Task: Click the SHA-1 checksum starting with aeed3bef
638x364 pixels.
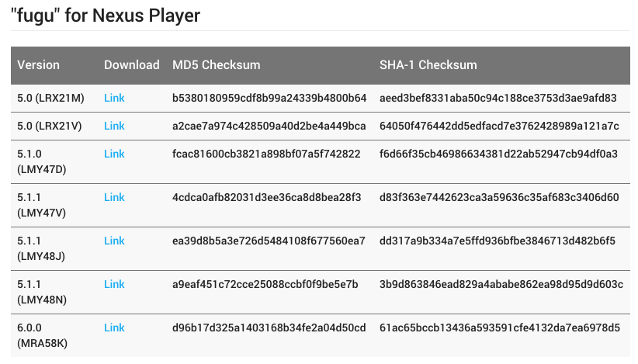Action: [x=498, y=98]
